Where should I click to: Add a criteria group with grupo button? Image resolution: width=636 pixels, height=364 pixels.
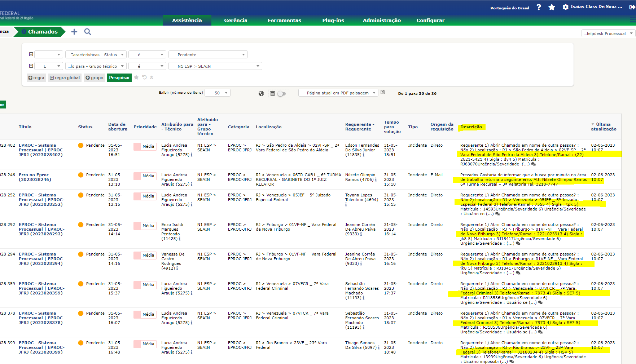coord(95,78)
